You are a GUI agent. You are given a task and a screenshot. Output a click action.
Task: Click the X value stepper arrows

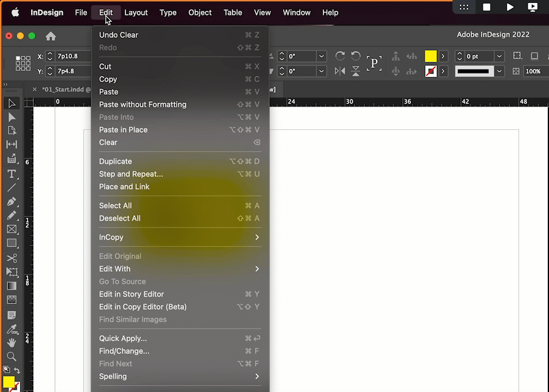(49, 56)
